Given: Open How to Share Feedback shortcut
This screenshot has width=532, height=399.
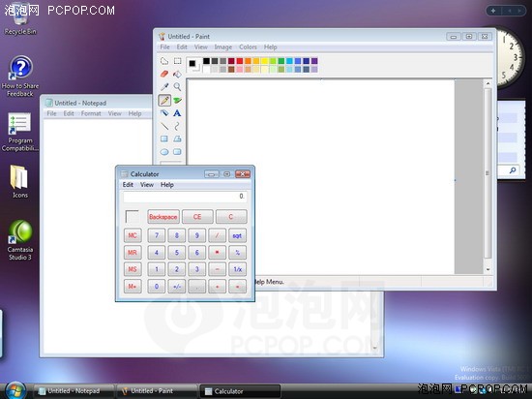Looking at the screenshot, I should [x=20, y=77].
